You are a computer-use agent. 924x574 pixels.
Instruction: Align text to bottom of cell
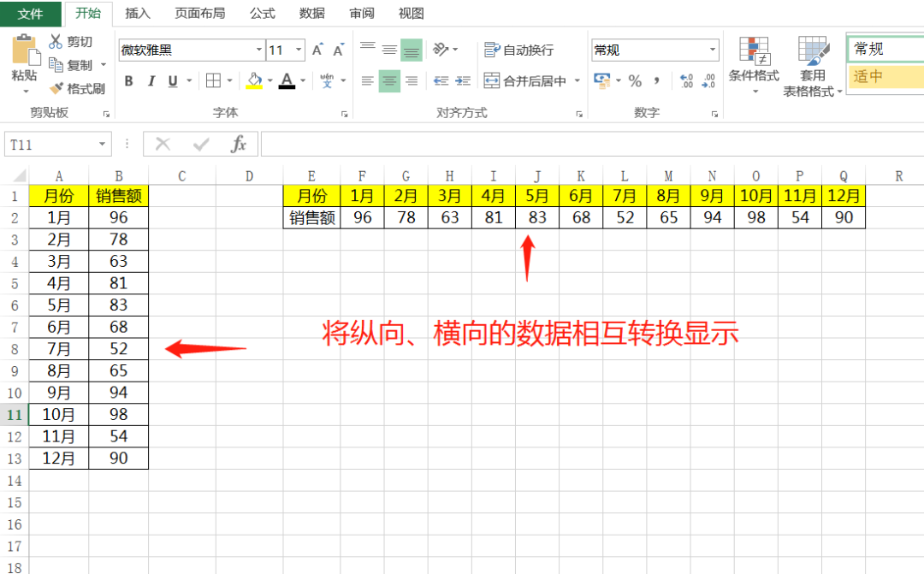point(412,50)
